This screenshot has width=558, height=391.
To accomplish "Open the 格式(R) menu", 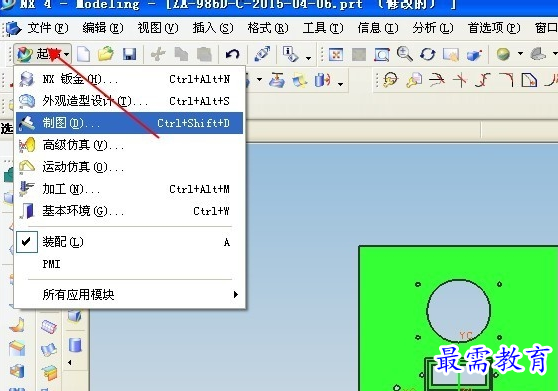I will 268,28.
